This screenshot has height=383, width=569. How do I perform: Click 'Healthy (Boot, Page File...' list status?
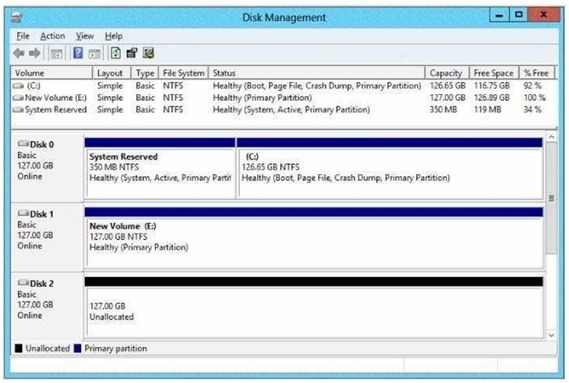click(x=317, y=86)
